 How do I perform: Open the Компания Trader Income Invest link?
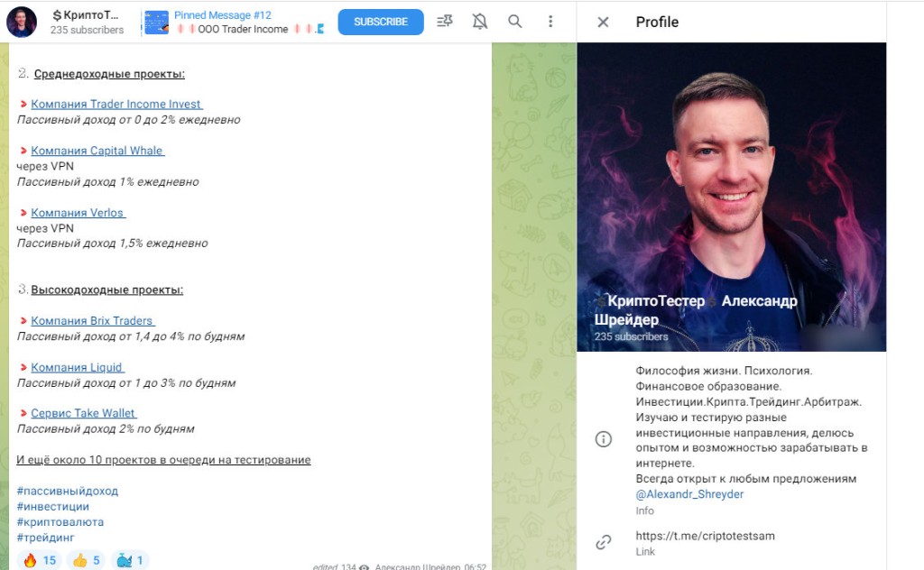pyautogui.click(x=116, y=104)
